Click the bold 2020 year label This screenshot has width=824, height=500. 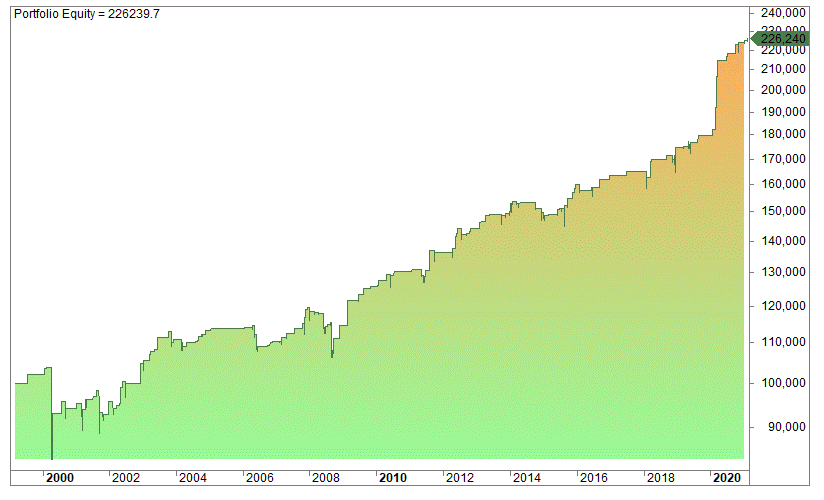[x=727, y=478]
